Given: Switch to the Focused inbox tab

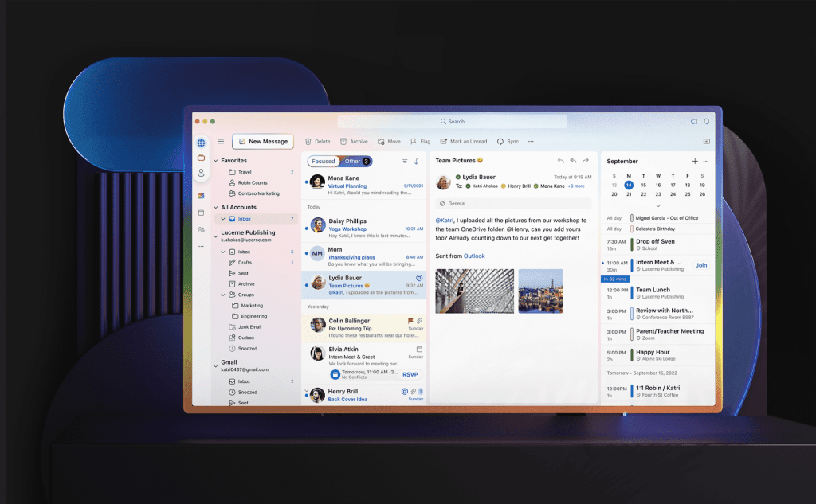Looking at the screenshot, I should pos(324,162).
